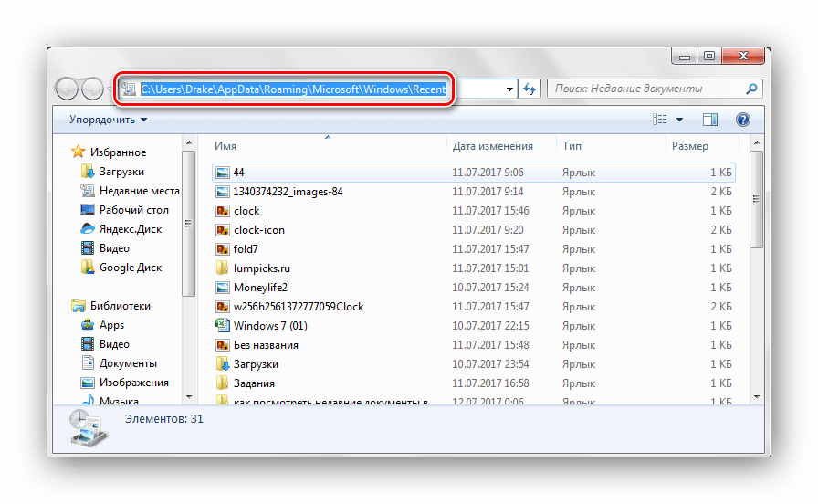This screenshot has height=504, width=818.
Task: Open the address bar history dropdown
Action: pyautogui.click(x=509, y=89)
